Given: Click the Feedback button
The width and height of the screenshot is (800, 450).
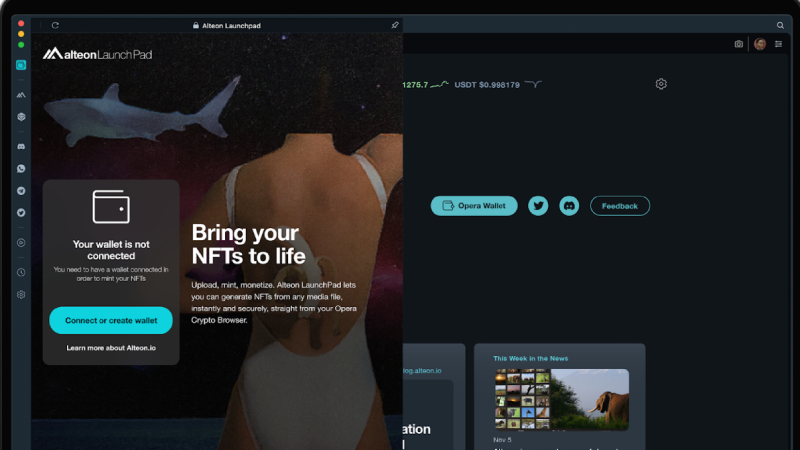Looking at the screenshot, I should pyautogui.click(x=620, y=206).
